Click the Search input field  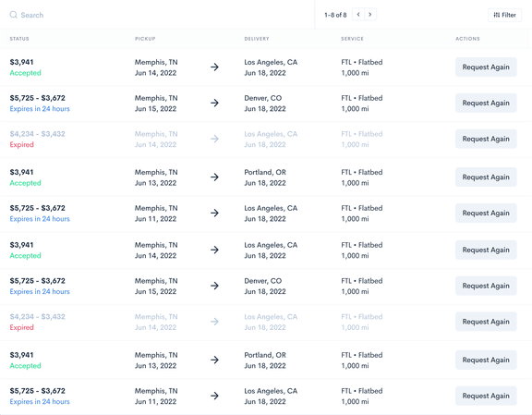click(160, 15)
